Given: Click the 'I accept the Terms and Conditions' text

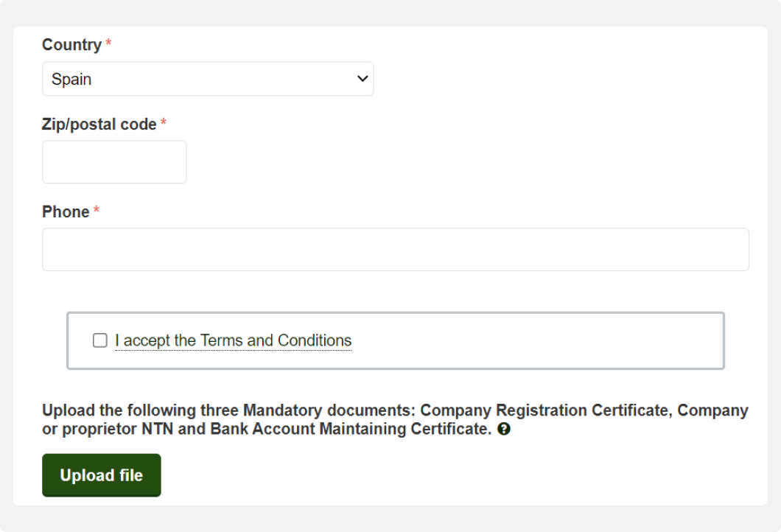Looking at the screenshot, I should 233,340.
